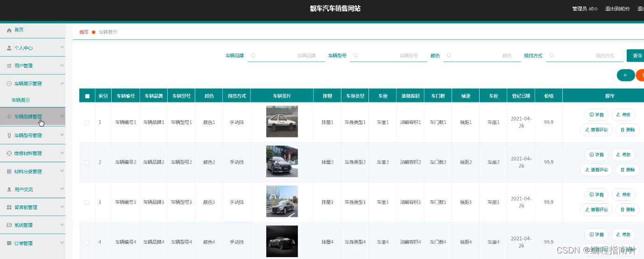Image resolution: width=644 pixels, height=259 pixels.
Task: Click the green plus add button
Action: tap(625, 75)
